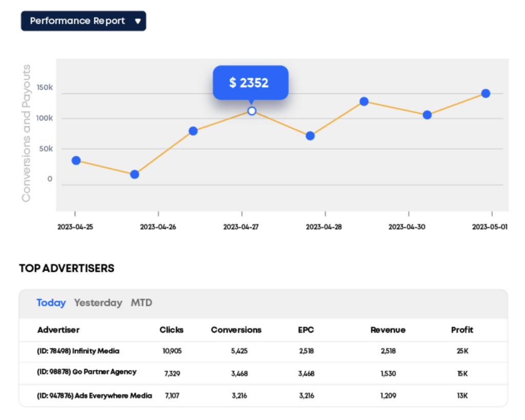Click the lowest data point near 2023-04-26
The image size is (525, 420).
(135, 174)
